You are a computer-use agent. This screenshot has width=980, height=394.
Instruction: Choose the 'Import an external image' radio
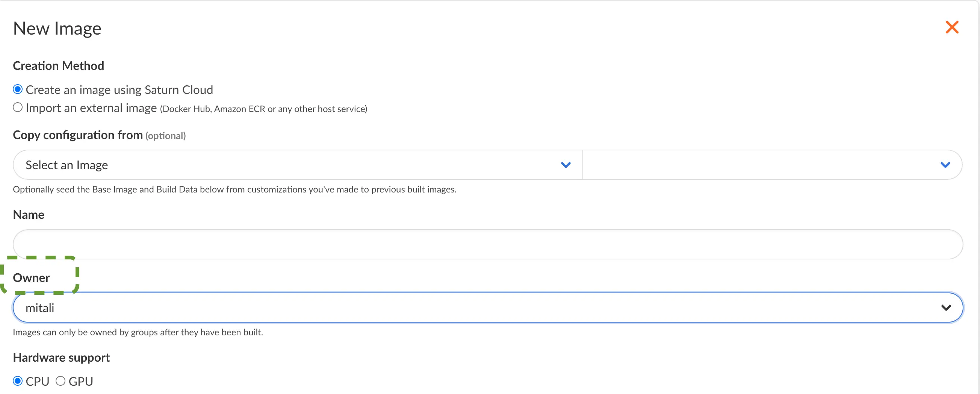18,108
